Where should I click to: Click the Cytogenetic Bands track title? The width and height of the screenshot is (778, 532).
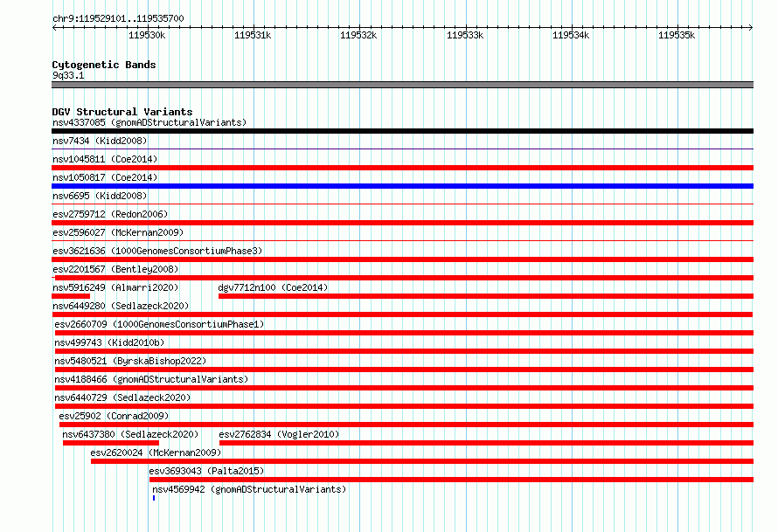tap(104, 65)
